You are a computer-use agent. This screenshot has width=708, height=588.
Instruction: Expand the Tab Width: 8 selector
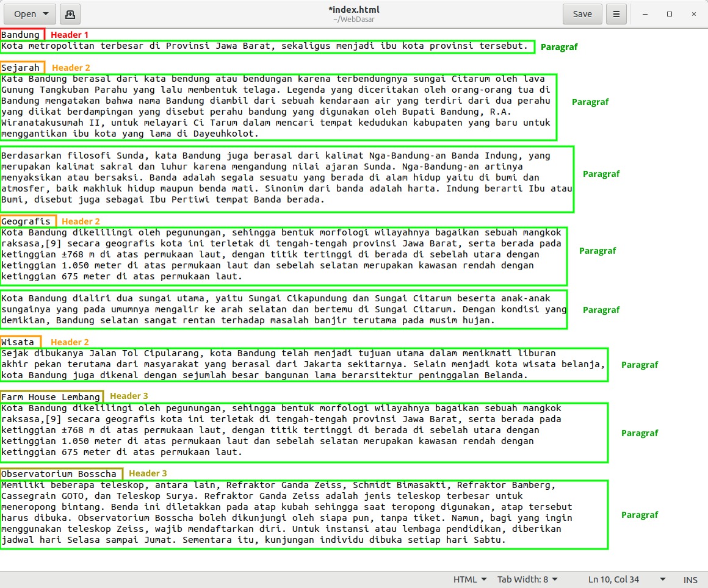click(x=527, y=579)
